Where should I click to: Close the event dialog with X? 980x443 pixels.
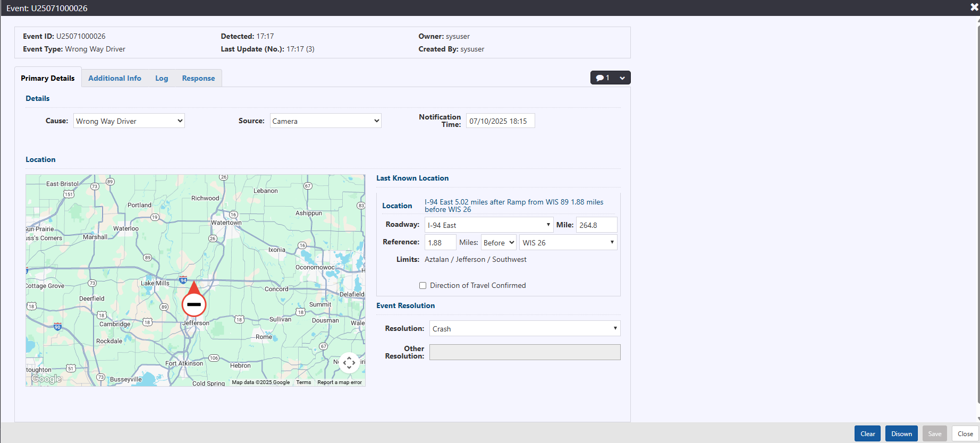coord(974,7)
